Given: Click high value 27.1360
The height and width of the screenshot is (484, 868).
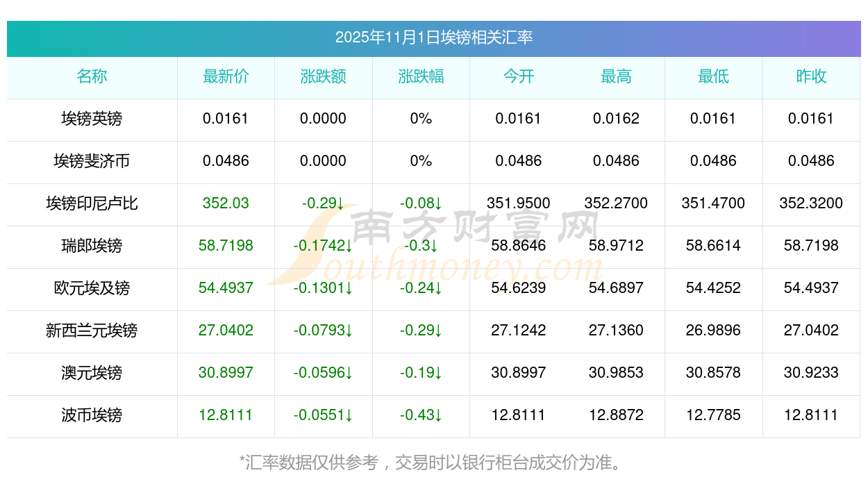Looking at the screenshot, I should 616,331.
